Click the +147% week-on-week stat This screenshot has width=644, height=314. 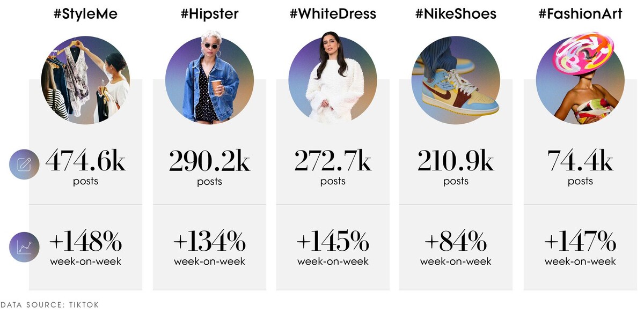pos(580,249)
